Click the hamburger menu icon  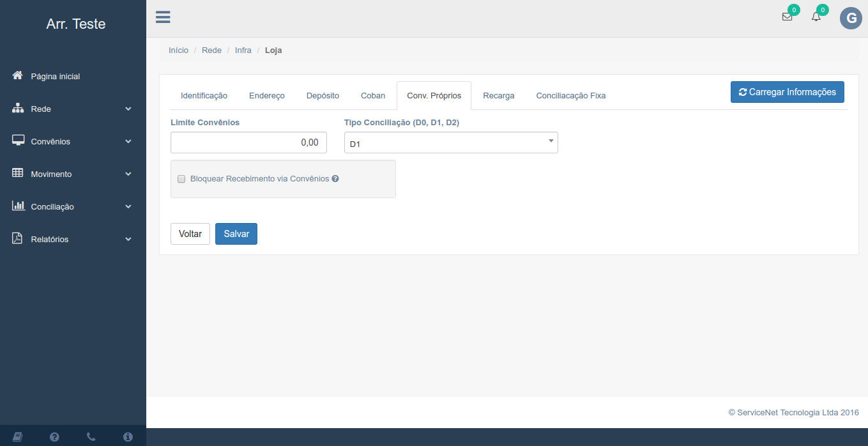click(163, 17)
